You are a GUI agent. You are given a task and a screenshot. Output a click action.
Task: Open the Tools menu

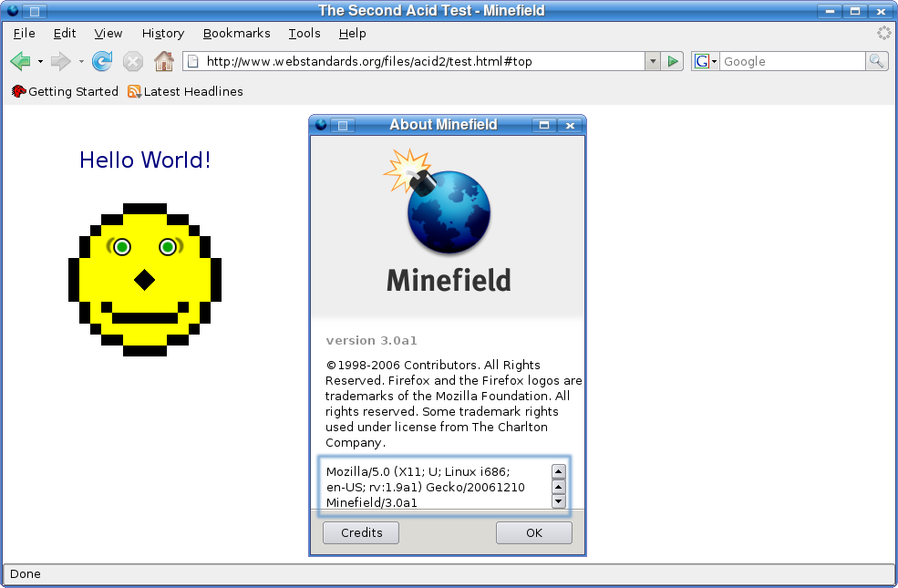click(304, 33)
